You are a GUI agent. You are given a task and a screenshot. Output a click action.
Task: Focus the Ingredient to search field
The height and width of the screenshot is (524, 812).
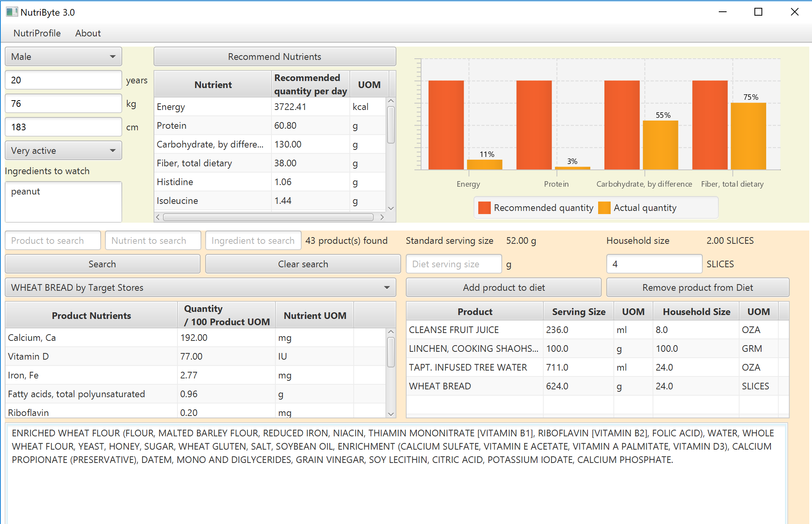(253, 241)
